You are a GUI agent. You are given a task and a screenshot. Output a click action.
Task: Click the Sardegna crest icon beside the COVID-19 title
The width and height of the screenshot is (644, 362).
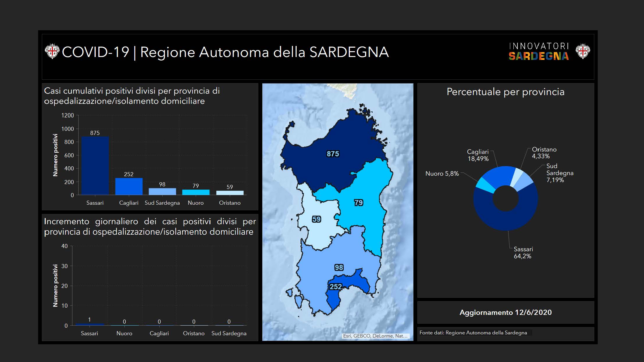(x=52, y=51)
